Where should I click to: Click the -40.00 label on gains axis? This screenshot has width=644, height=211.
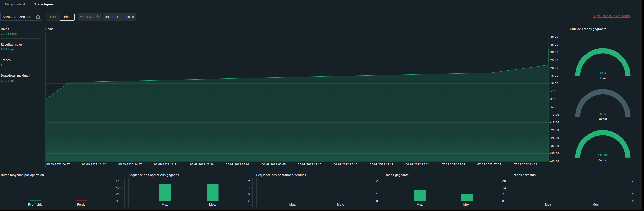[x=554, y=162]
